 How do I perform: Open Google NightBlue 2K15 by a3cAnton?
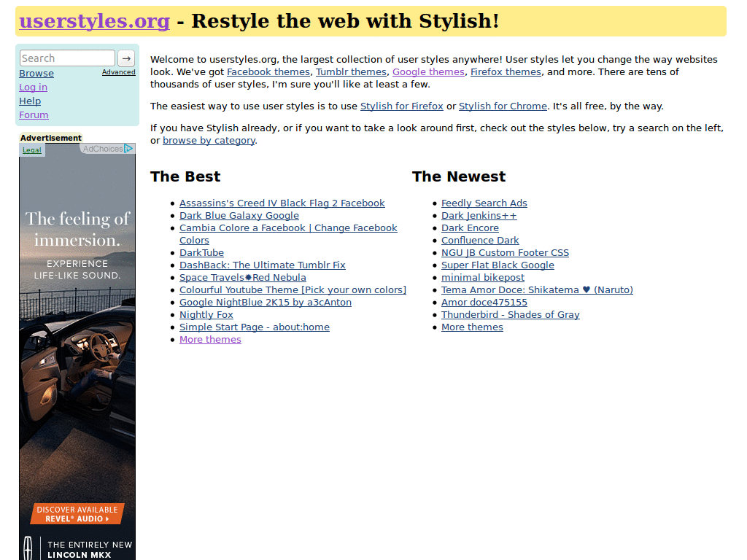click(x=266, y=303)
